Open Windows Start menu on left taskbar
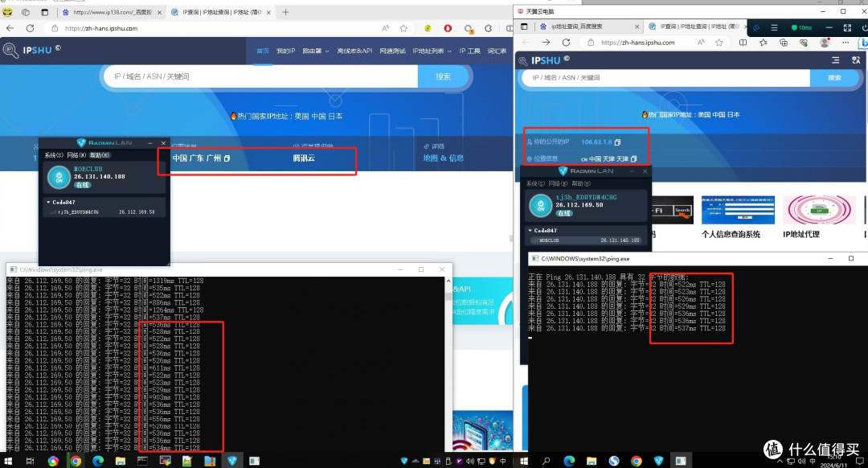The height and width of the screenshot is (468, 868). click(x=8, y=461)
